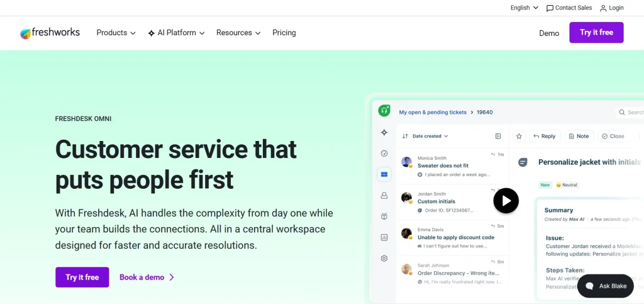The image size is (644, 304).
Task: Select the tickets icon in sidebar
Action: pyautogui.click(x=384, y=174)
